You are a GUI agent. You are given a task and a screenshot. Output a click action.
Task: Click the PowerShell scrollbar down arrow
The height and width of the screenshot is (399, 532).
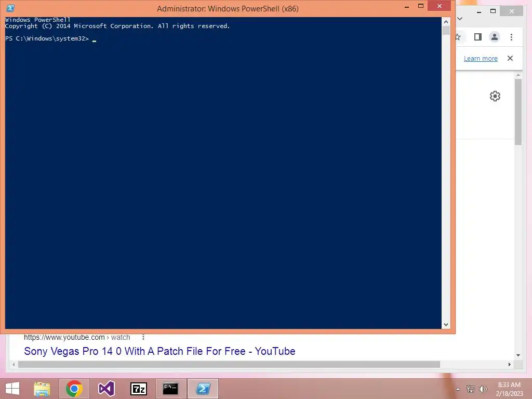coord(446,325)
